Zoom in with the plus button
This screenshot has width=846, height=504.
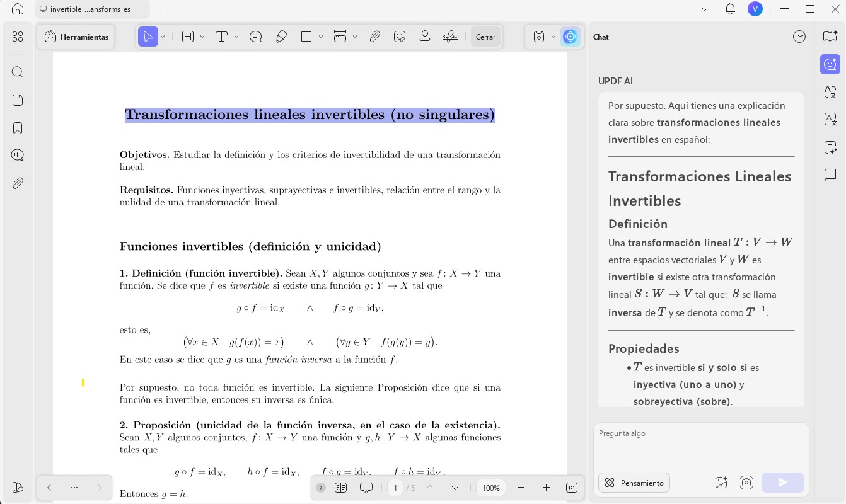[546, 488]
